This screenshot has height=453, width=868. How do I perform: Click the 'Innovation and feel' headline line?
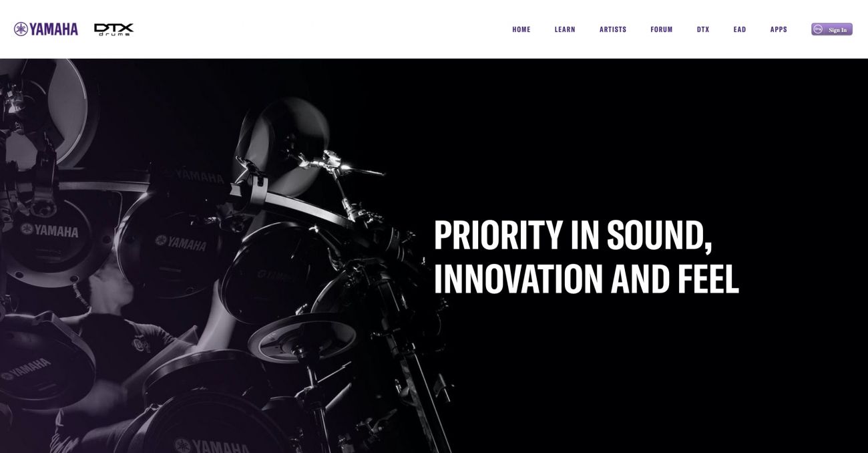click(586, 279)
